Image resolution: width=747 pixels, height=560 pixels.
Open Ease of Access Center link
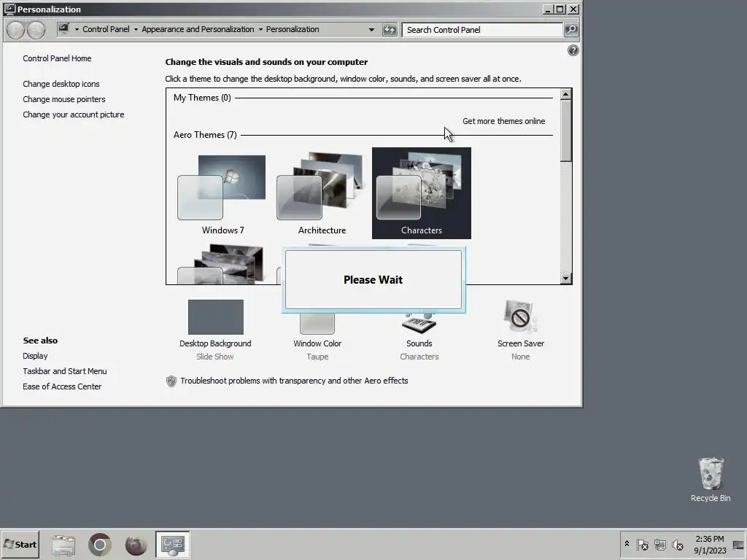[62, 386]
